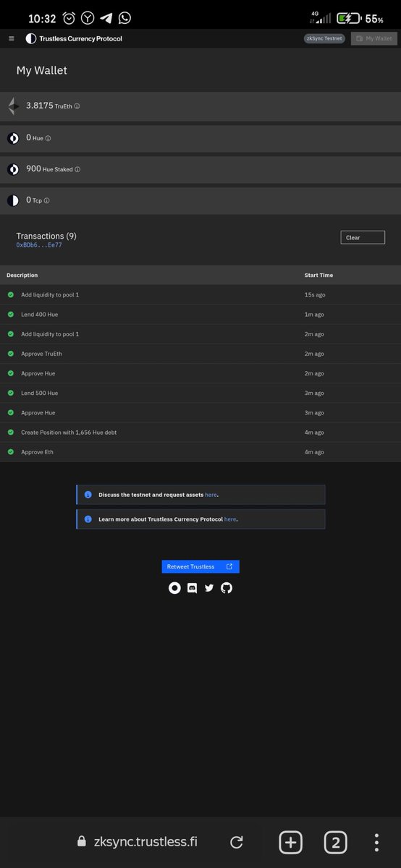Select Create Position with 1,656 Hue debt
Viewport: 401px width, 868px height.
pos(200,432)
